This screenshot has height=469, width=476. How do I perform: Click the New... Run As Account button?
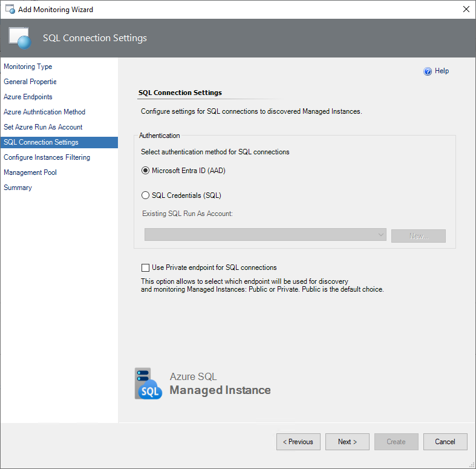(x=419, y=236)
